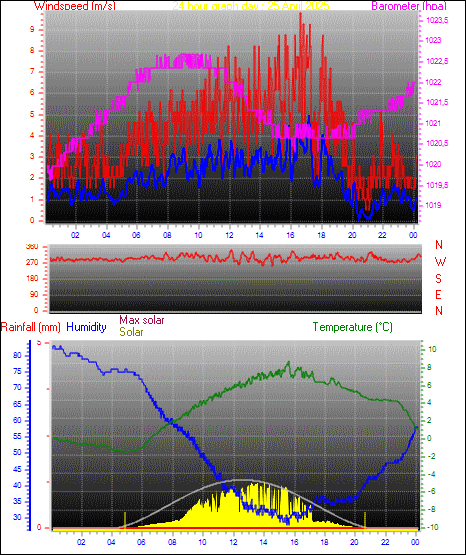The width and height of the screenshot is (466, 555).
Task: Click the olive 'Solar' legend label
Action: click(x=131, y=332)
